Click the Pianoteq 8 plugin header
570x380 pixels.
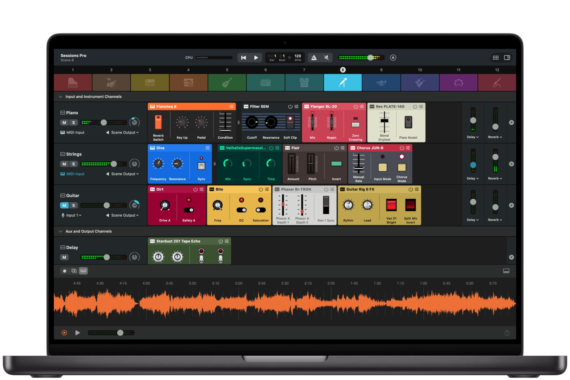[192, 107]
